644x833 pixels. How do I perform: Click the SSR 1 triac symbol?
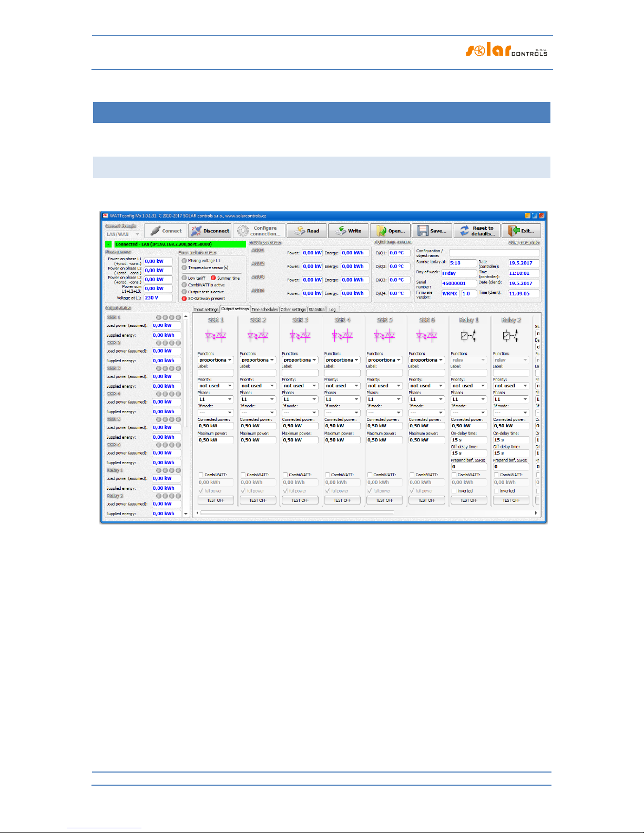(x=216, y=336)
